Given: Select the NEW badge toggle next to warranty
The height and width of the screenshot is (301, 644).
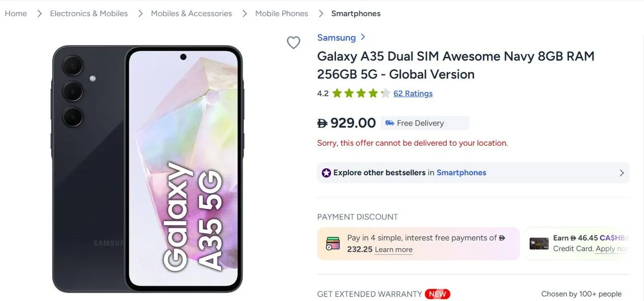Looking at the screenshot, I should point(437,294).
